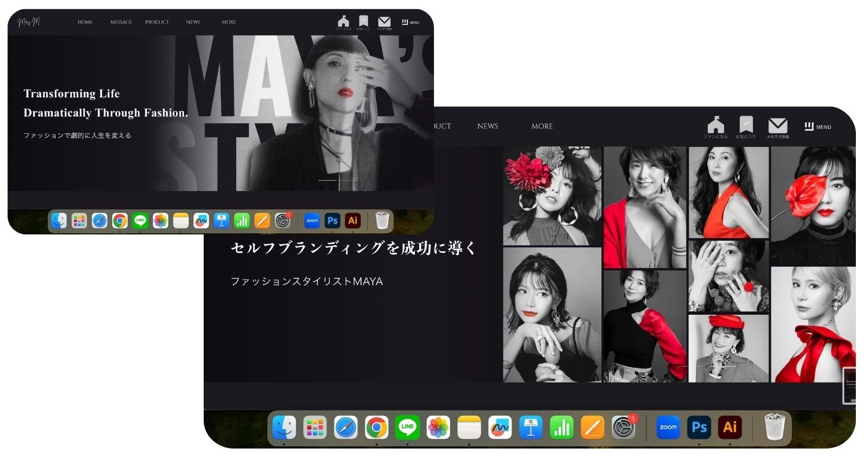Open Illustrator in the larger lower dock
The height and width of the screenshot is (463, 868).
(x=730, y=428)
